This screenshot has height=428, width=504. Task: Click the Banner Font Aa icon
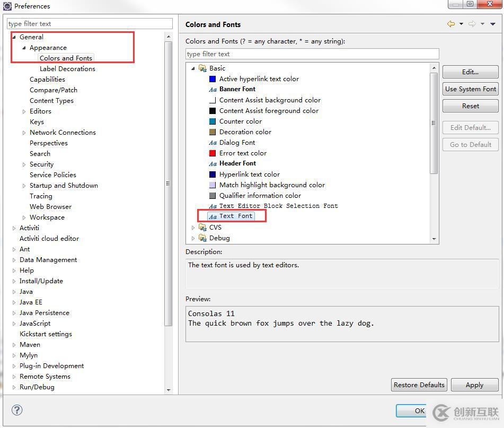[213, 90]
